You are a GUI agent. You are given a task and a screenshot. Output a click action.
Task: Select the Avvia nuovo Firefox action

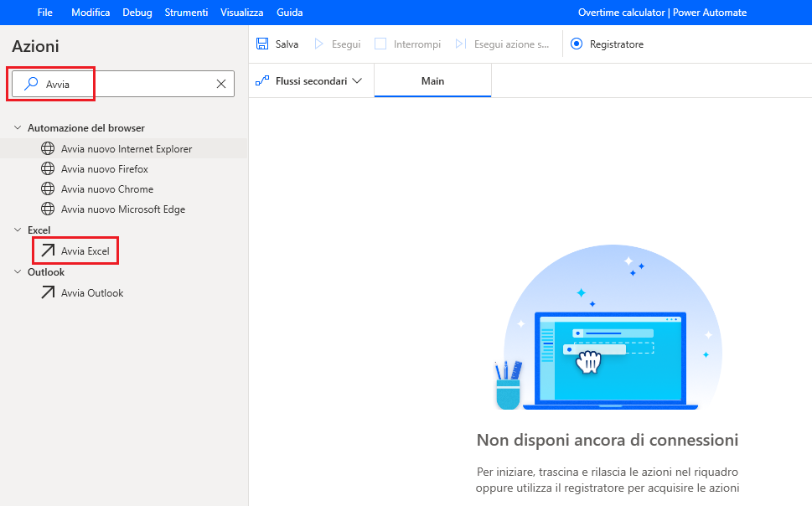click(107, 168)
